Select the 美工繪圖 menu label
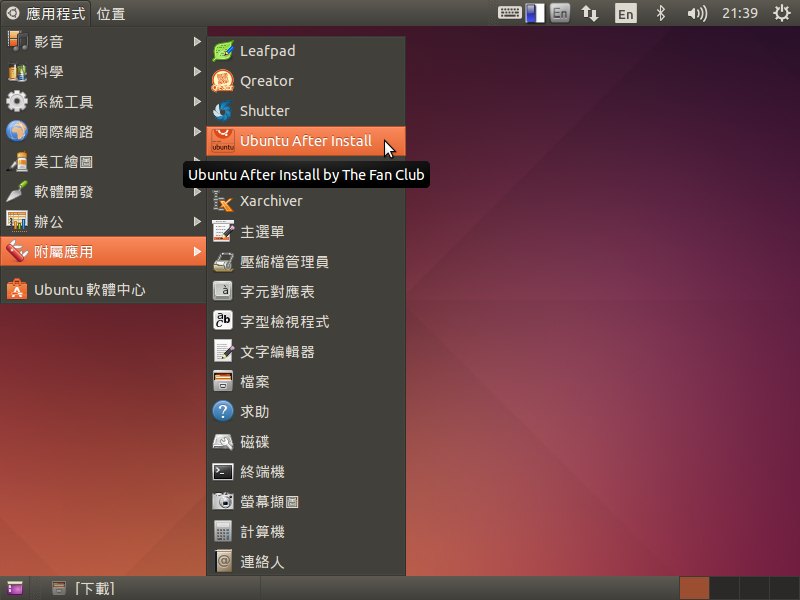This screenshot has height=600, width=800. [x=64, y=162]
